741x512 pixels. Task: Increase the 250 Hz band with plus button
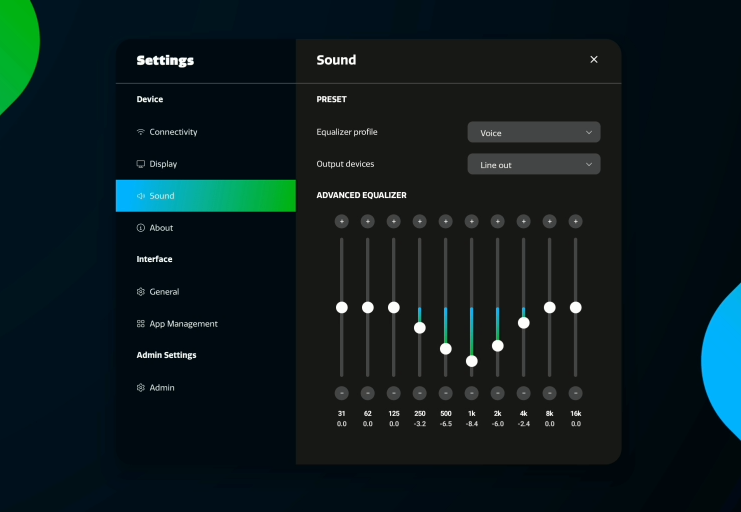420,221
